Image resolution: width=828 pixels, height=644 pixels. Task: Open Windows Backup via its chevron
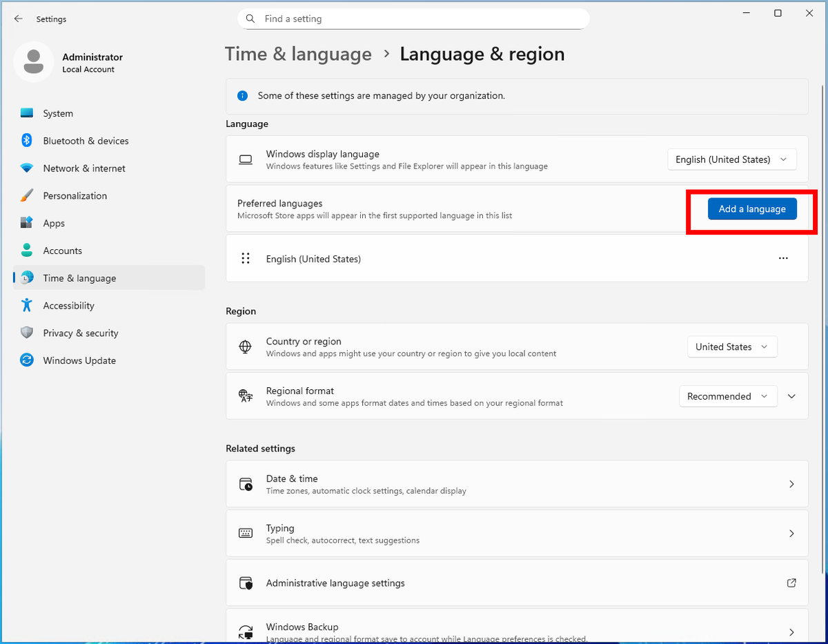click(x=791, y=632)
